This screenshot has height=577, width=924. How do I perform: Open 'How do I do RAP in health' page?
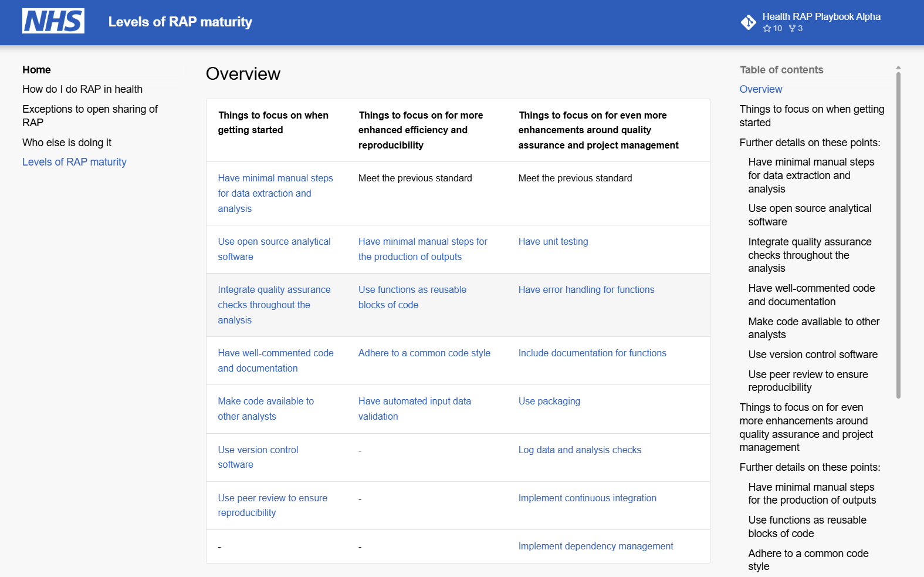click(x=82, y=89)
